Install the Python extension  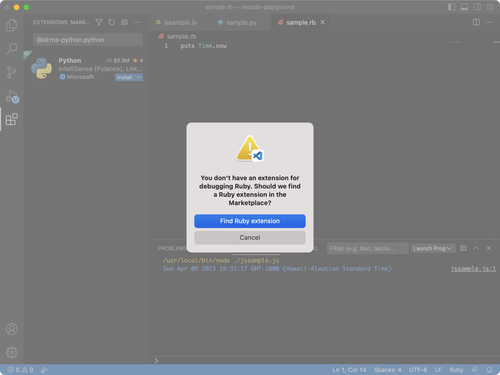point(124,77)
